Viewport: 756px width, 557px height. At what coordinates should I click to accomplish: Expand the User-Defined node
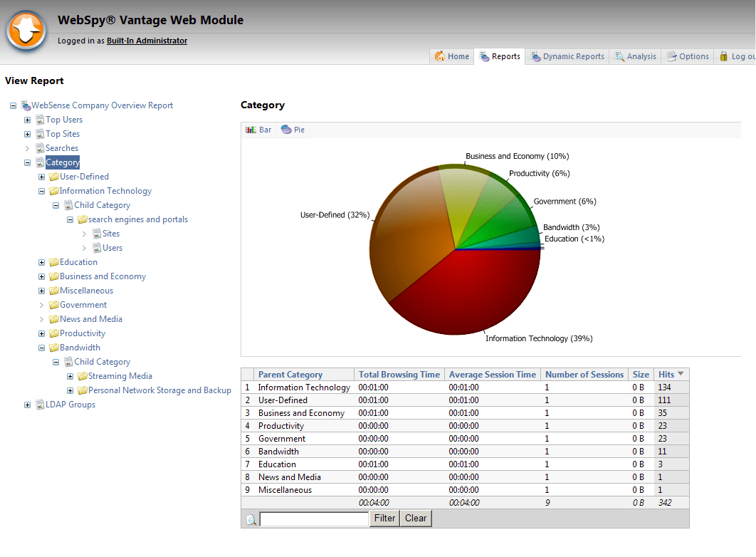(41, 177)
